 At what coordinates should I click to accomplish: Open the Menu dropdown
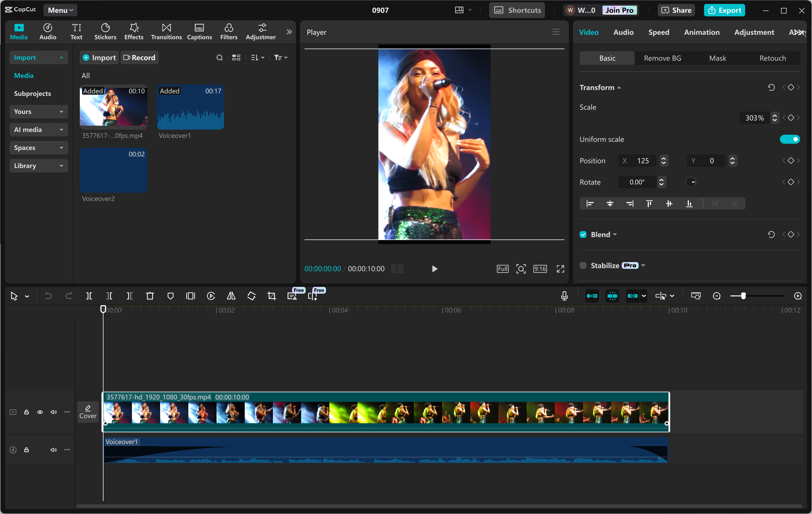click(60, 10)
